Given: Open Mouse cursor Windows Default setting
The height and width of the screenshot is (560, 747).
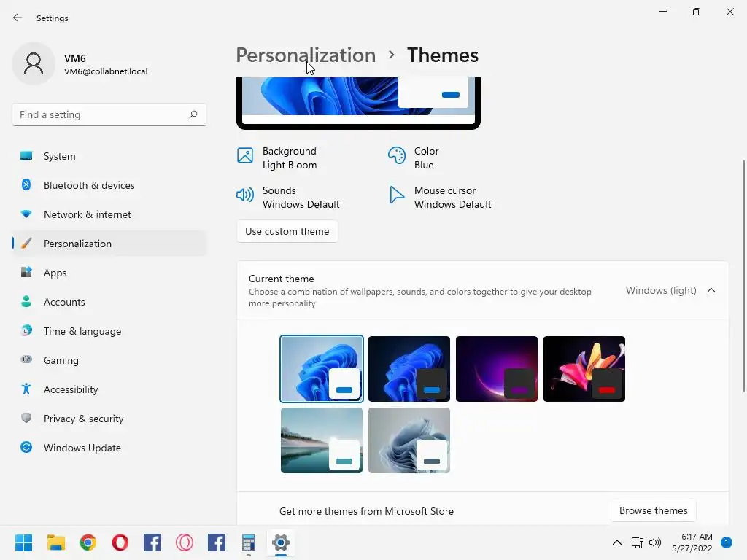Looking at the screenshot, I should tap(440, 197).
